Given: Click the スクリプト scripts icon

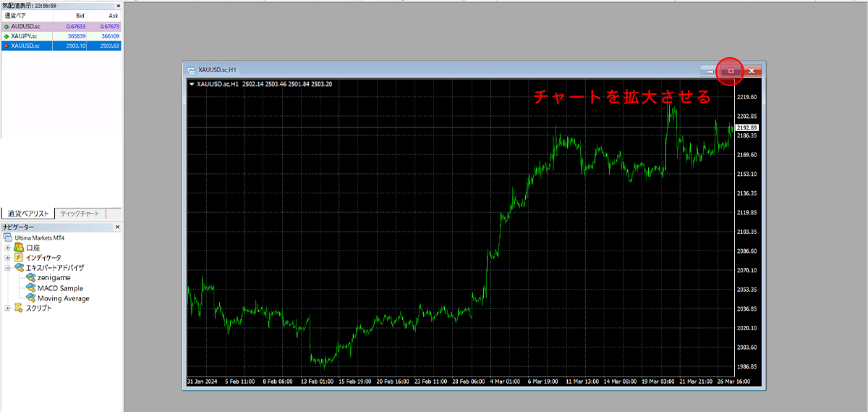Looking at the screenshot, I should [19, 308].
